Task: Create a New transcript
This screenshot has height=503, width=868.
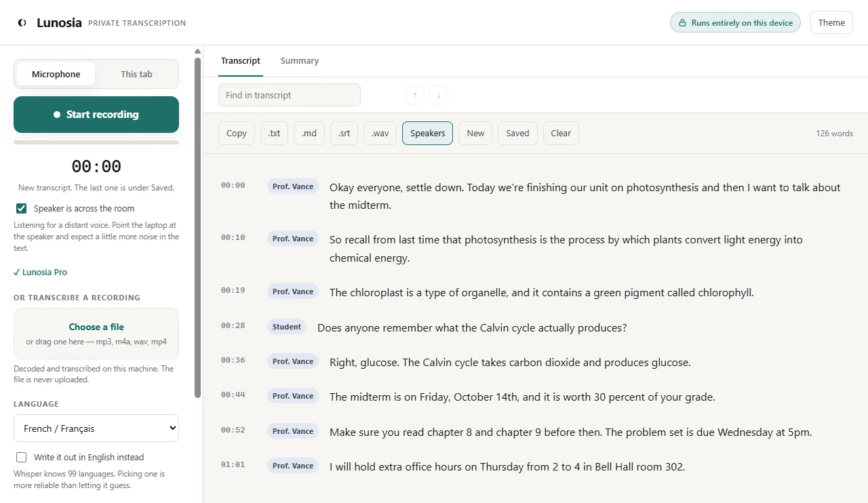Action: coord(475,133)
